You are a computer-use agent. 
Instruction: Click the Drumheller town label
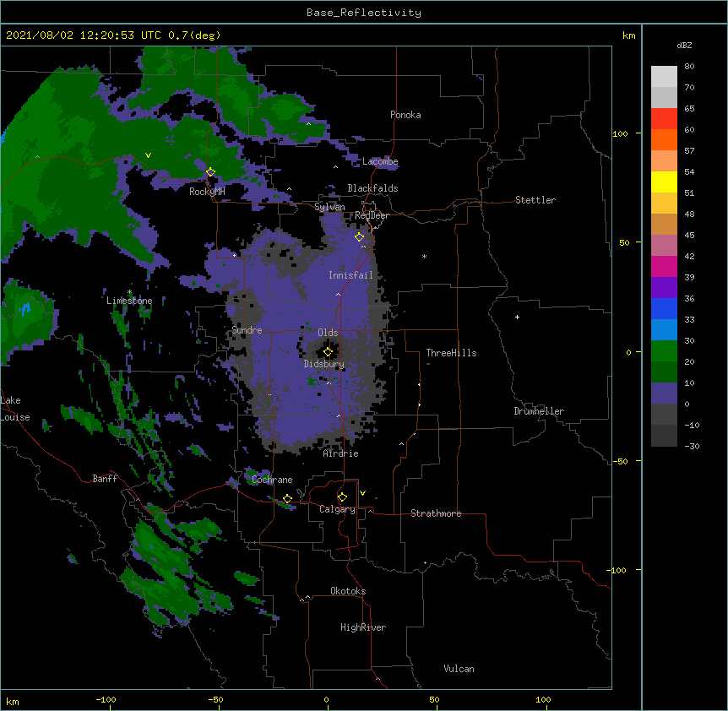[539, 411]
